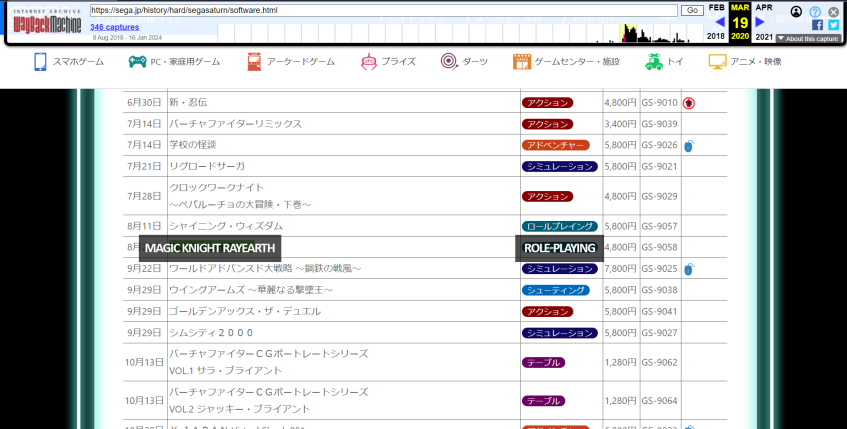Select product code GS-9039

click(660, 124)
